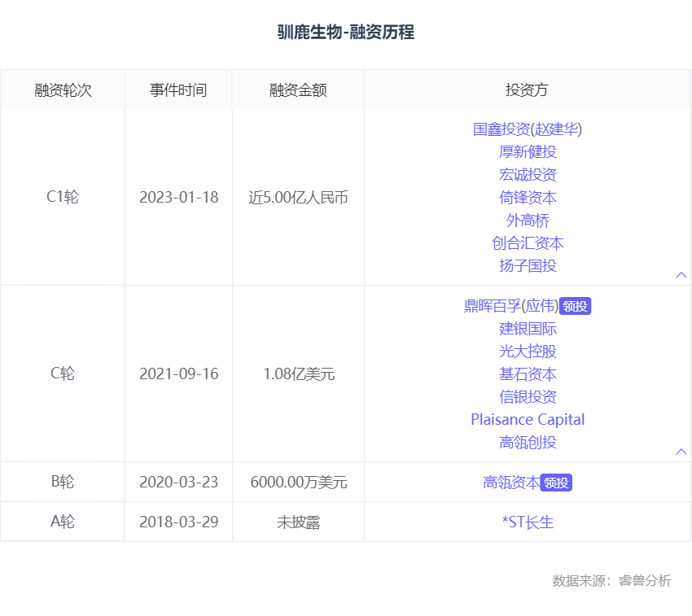
Task: View 扬子国投 investor page
Action: point(528,266)
